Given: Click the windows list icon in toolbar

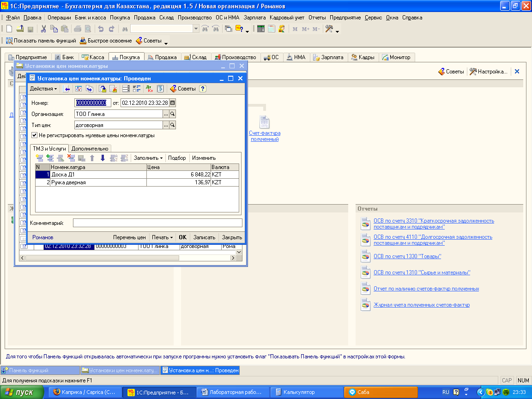Looking at the screenshot, I should tap(228, 29).
